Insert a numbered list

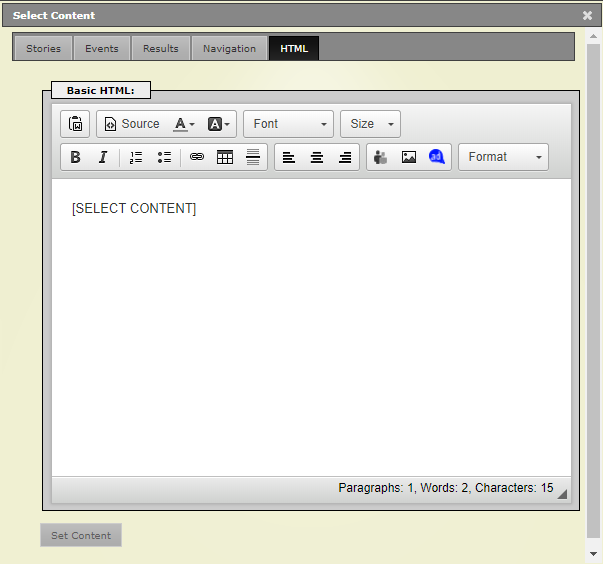tap(136, 157)
